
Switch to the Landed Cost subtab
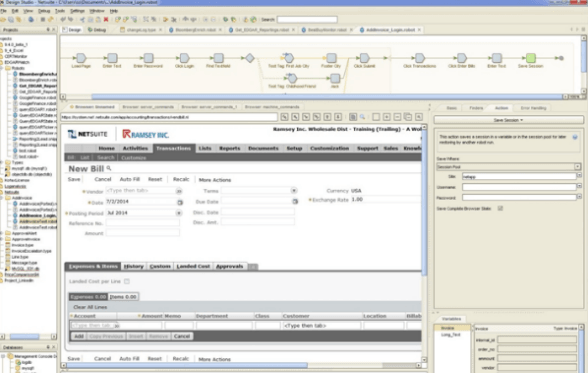click(x=193, y=267)
